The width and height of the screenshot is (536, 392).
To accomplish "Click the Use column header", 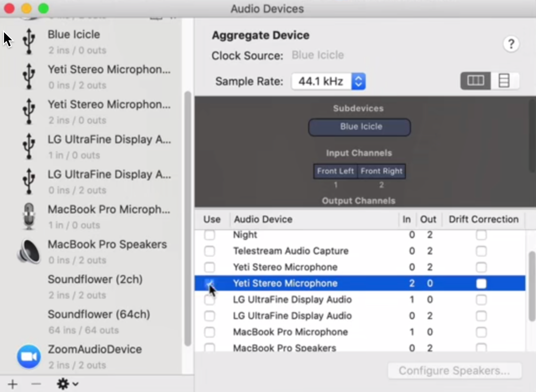I will 212,219.
